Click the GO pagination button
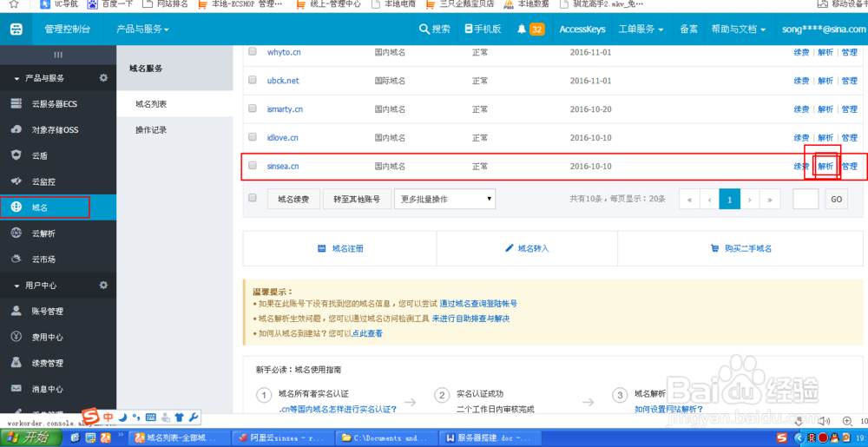 click(x=836, y=199)
